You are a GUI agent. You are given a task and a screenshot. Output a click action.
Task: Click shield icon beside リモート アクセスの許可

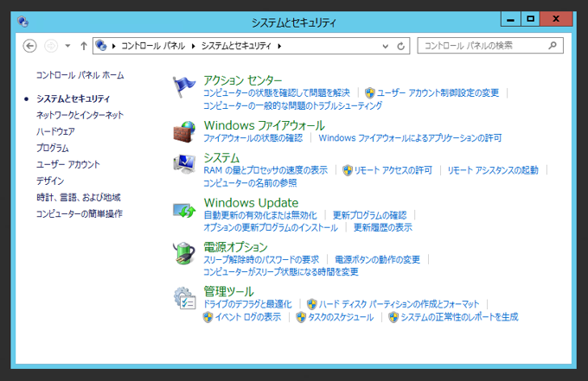348,170
